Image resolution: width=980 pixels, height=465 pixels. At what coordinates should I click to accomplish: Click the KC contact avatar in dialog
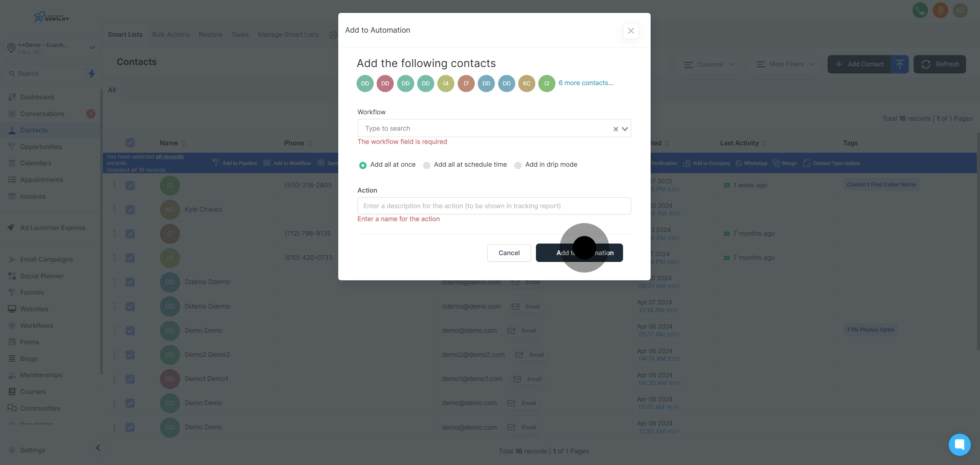[526, 83]
